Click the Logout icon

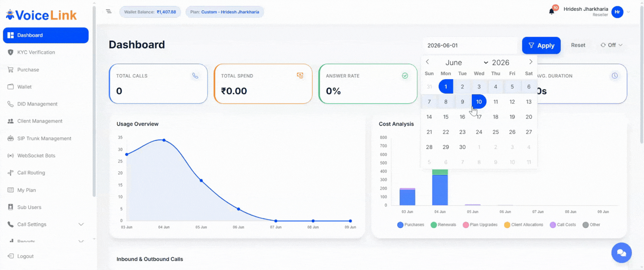coord(10,256)
